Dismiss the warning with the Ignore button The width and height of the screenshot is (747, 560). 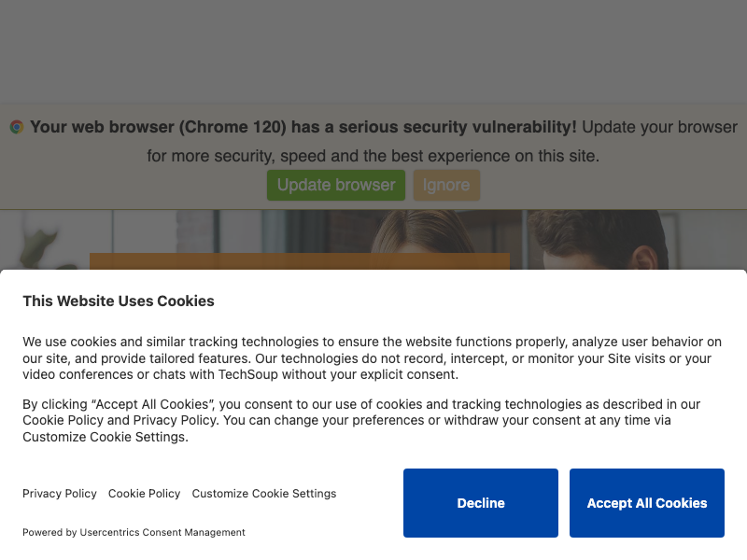pyautogui.click(x=446, y=185)
